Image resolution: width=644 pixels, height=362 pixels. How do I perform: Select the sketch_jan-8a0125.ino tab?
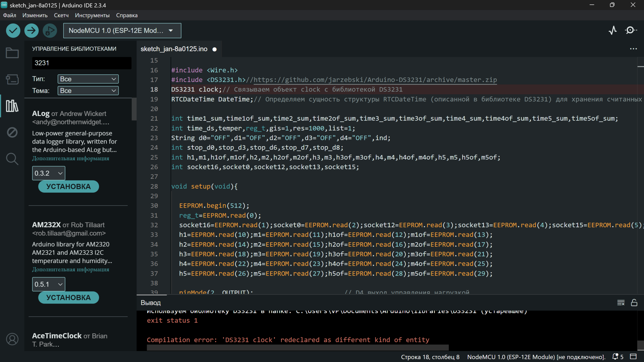[174, 49]
